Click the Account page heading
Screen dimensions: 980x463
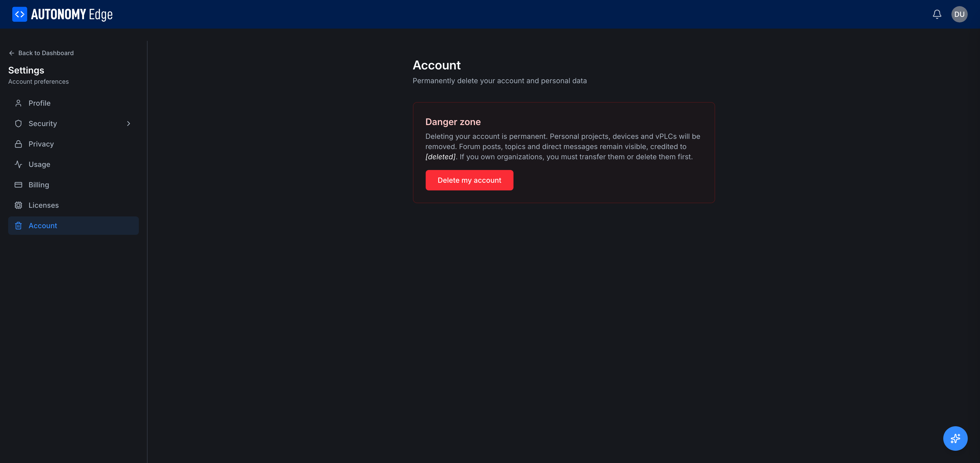coord(436,65)
